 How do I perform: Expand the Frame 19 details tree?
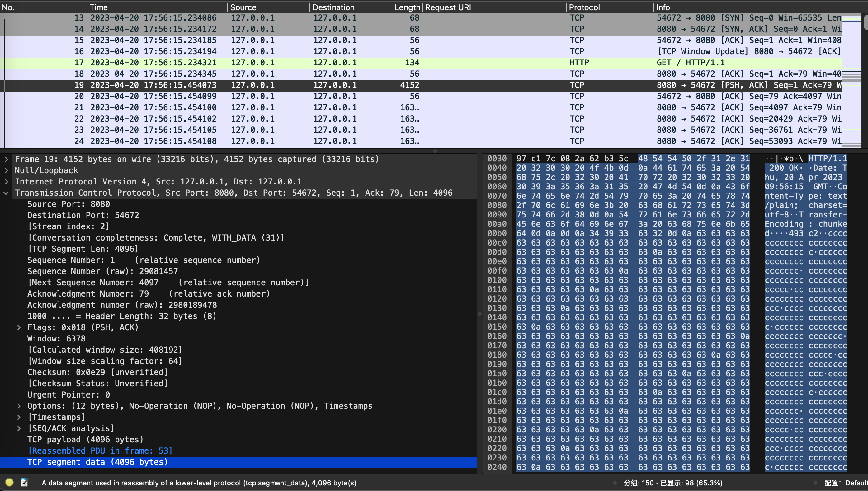6,159
